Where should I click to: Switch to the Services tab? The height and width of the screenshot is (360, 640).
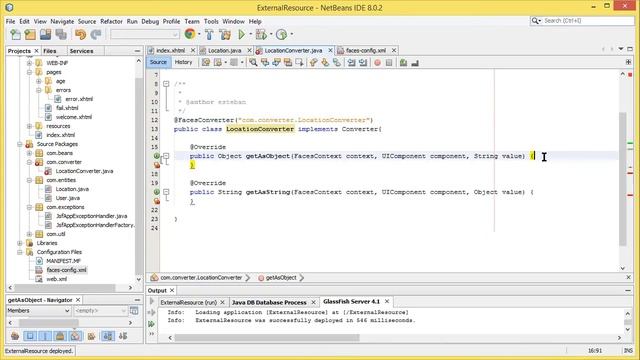[81, 51]
